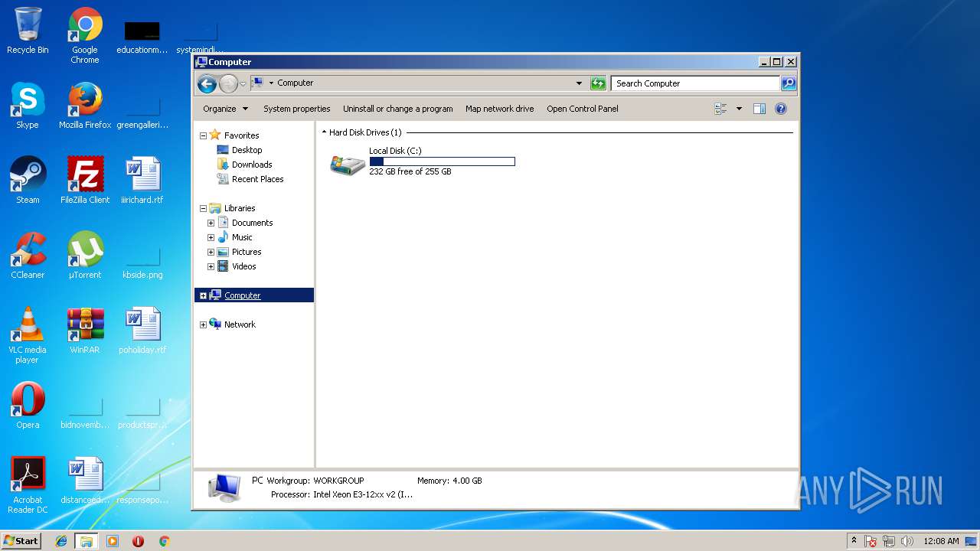This screenshot has width=980, height=551.
Task: Show hidden tray icons arrow
Action: pyautogui.click(x=854, y=541)
